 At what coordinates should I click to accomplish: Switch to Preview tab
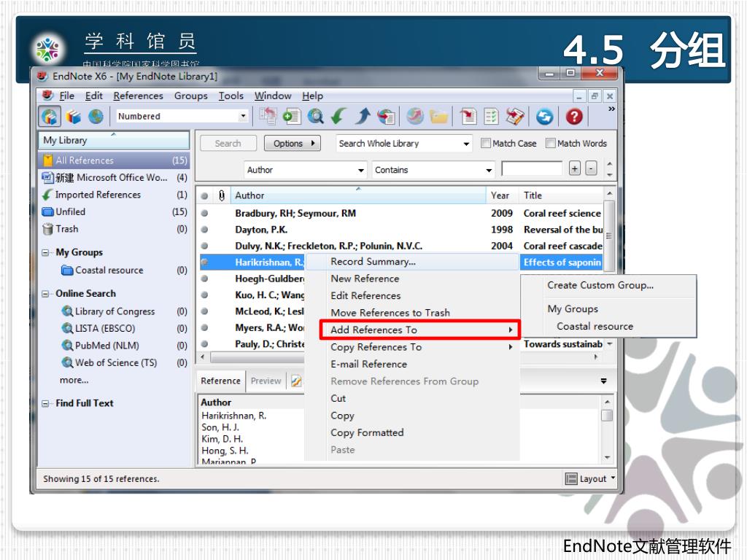[x=266, y=381]
